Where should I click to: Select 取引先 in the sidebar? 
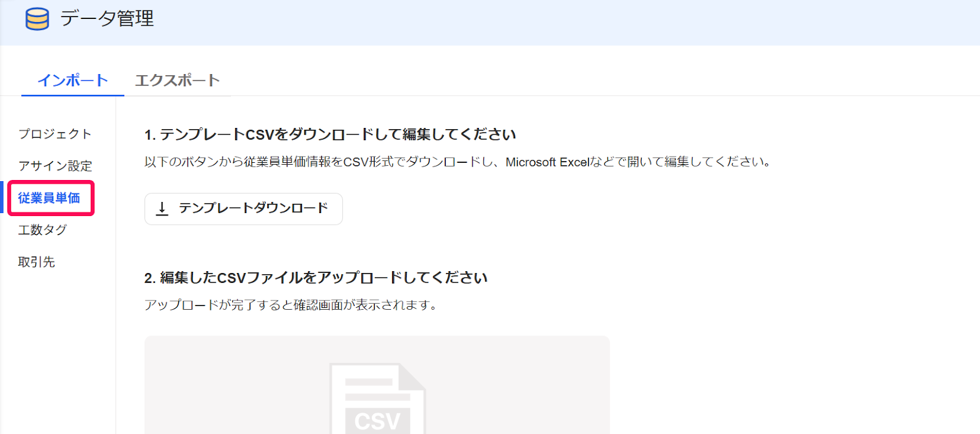click(36, 261)
